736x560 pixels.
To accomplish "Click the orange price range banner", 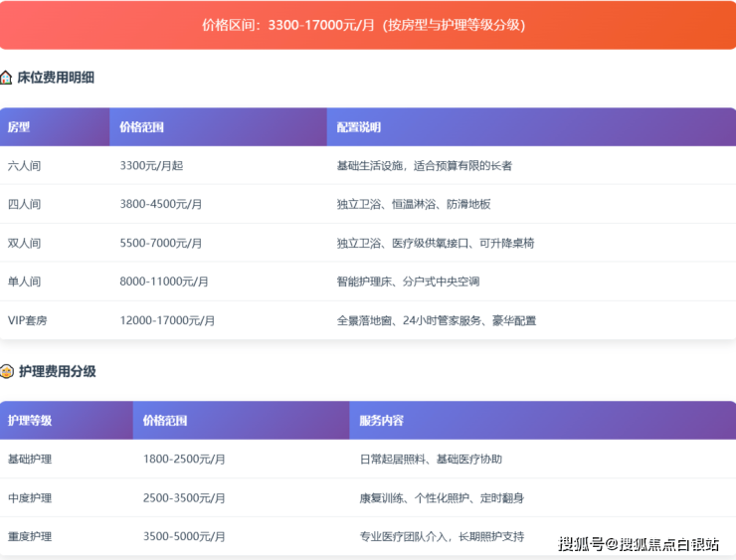I will (368, 25).
